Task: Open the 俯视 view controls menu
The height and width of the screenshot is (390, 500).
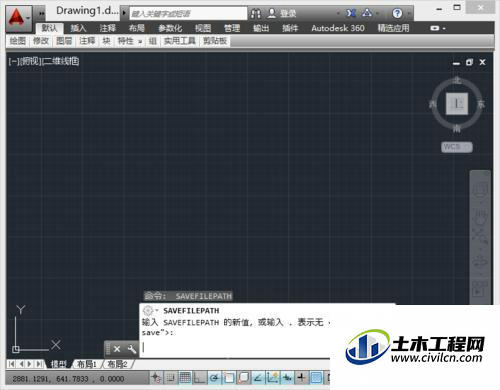Action: 30,61
